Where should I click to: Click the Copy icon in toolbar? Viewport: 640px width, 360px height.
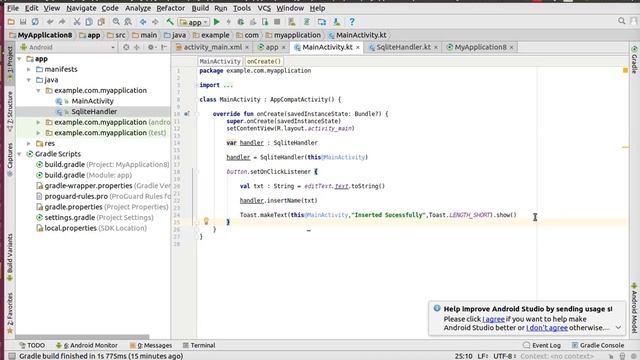coord(89,22)
